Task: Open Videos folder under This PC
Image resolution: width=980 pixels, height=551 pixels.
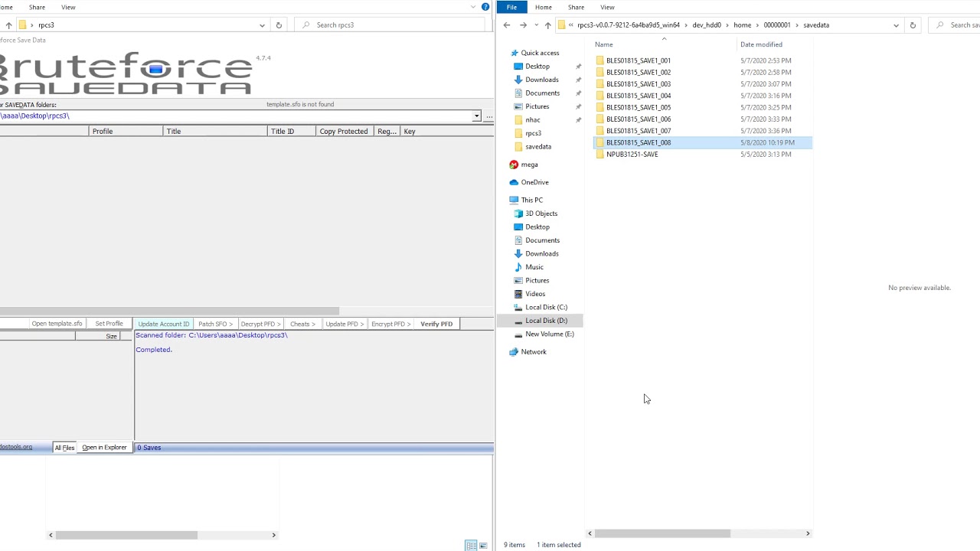Action: [x=535, y=294]
